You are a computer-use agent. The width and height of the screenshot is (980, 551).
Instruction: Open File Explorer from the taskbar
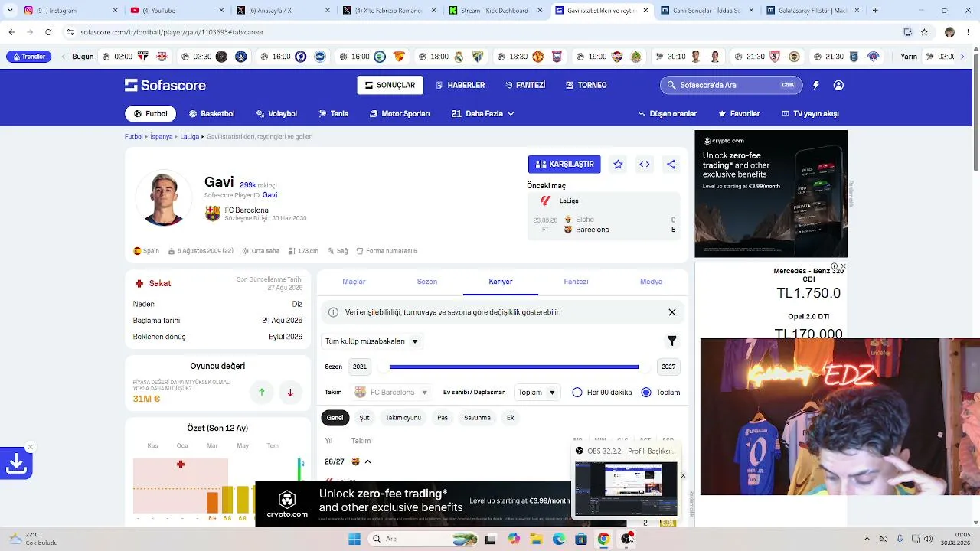537,539
